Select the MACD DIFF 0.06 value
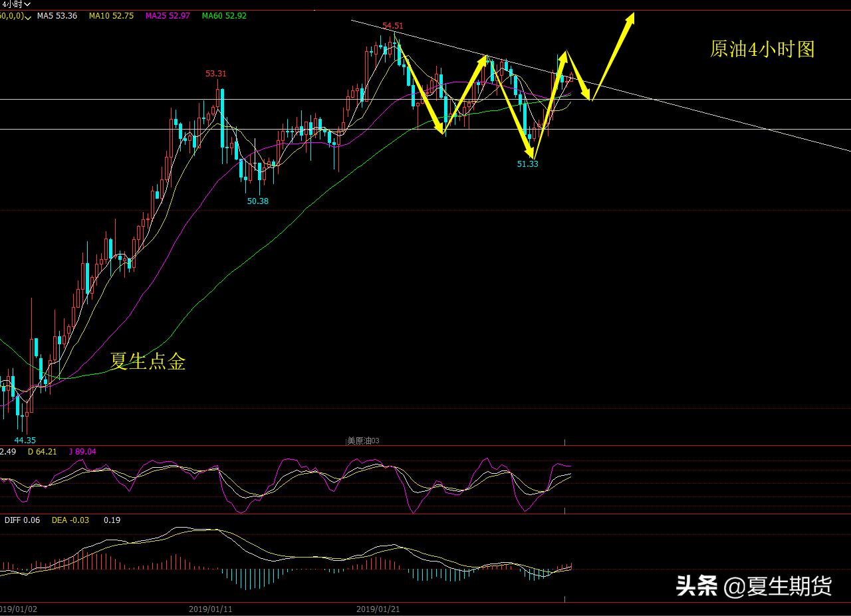 pyautogui.click(x=22, y=520)
